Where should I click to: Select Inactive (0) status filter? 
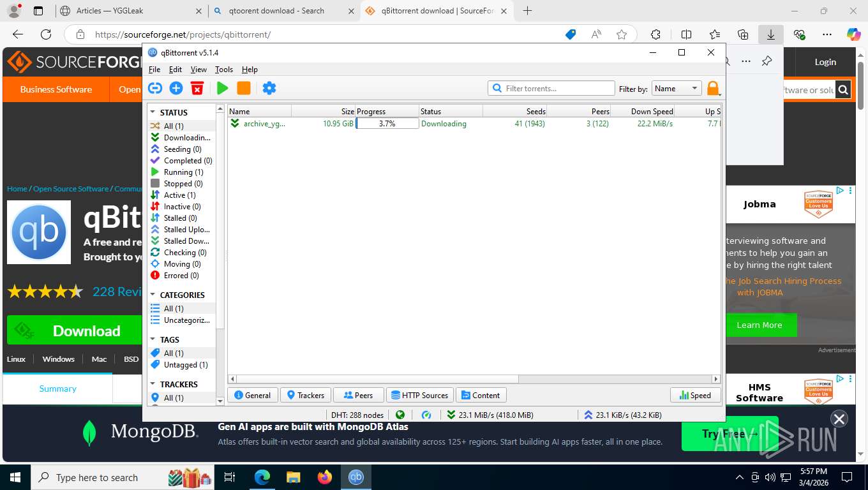click(x=181, y=207)
